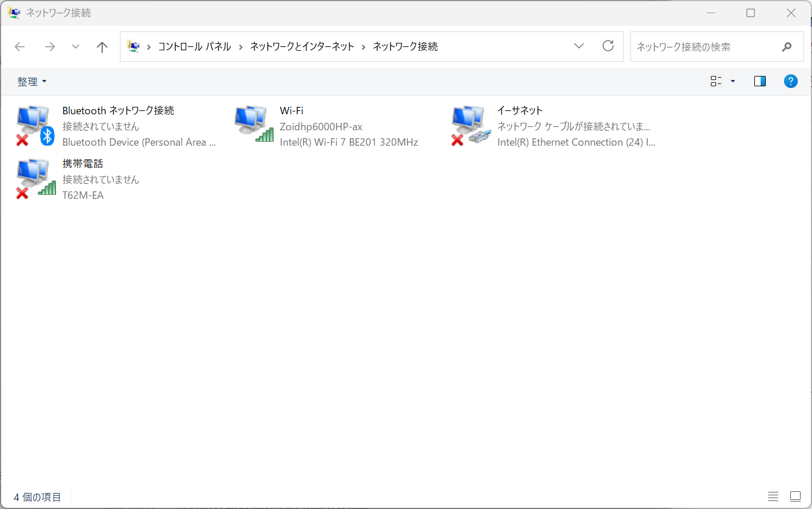Click the blue help question mark icon
This screenshot has height=509, width=812.
790,81
